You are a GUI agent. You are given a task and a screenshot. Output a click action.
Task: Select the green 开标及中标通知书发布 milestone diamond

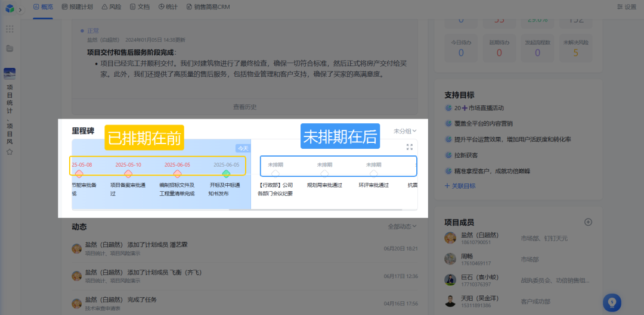226,174
